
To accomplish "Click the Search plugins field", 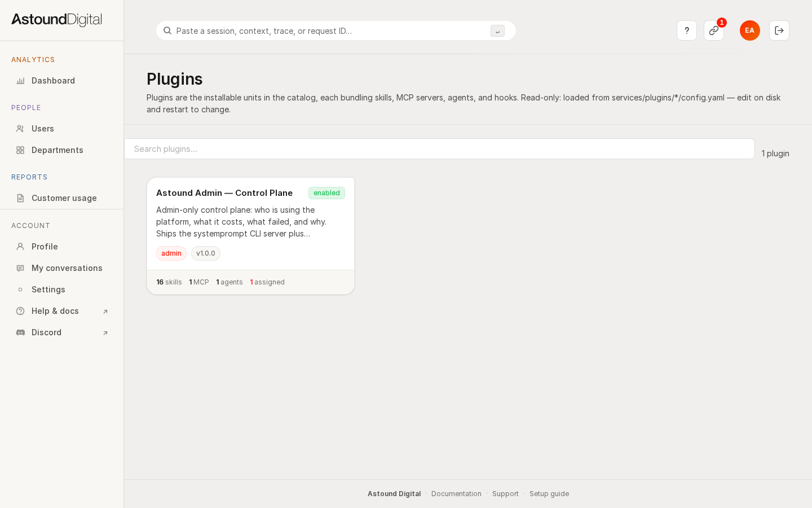I will (439, 149).
